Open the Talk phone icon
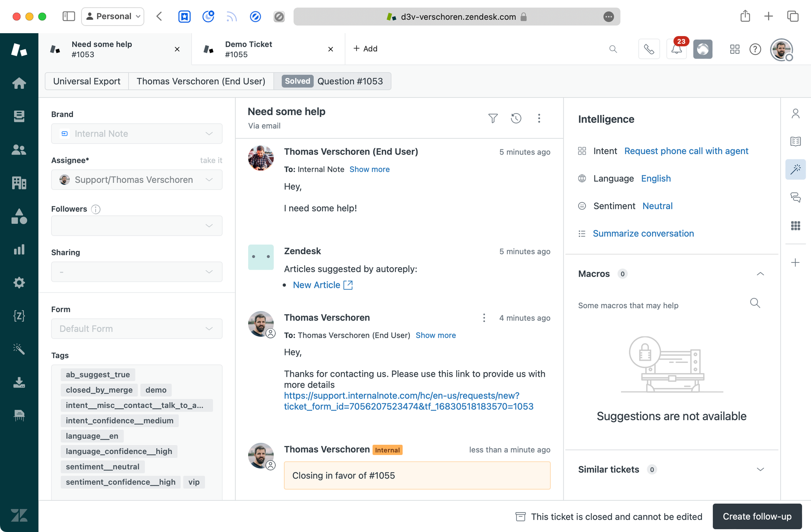811x532 pixels. (649, 49)
